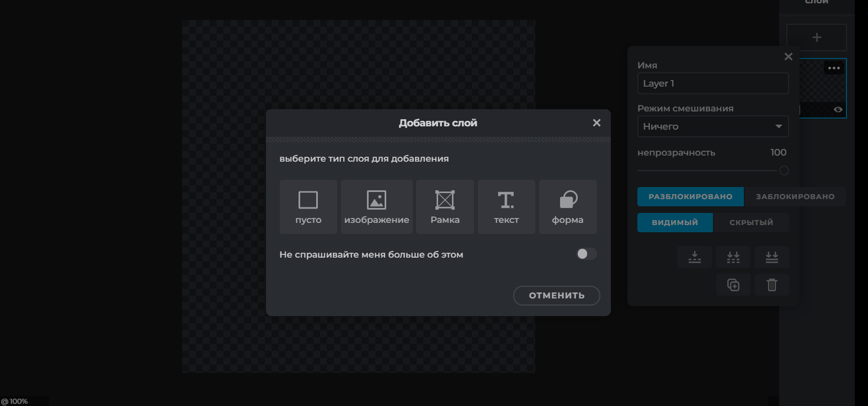This screenshot has width=868, height=406.
Task: Select the 'ЗАБЛОКИРОВАНО' option
Action: [795, 196]
